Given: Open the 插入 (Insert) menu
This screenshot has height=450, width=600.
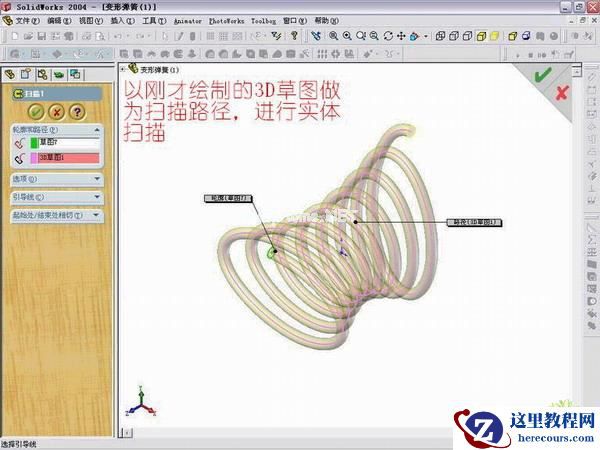Looking at the screenshot, I should [122, 21].
